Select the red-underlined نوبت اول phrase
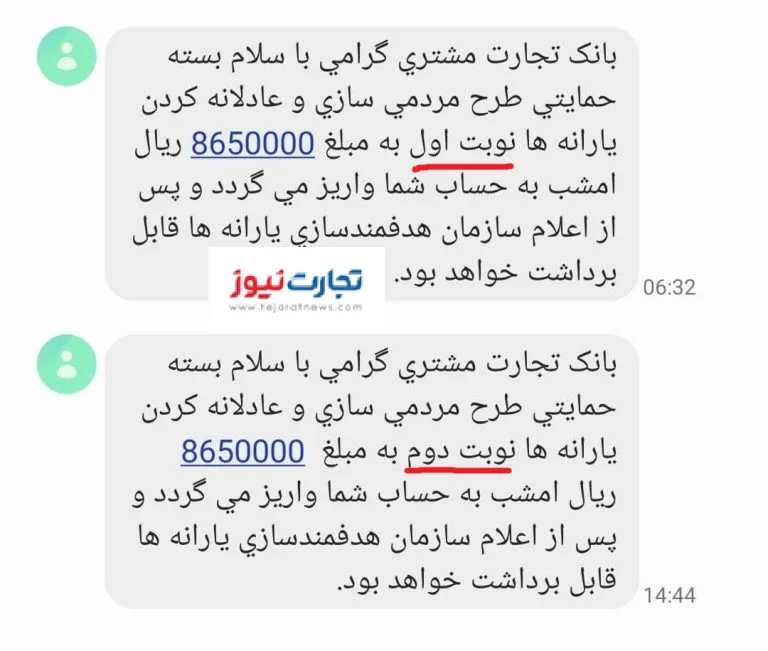The image size is (768, 651). tap(462, 145)
